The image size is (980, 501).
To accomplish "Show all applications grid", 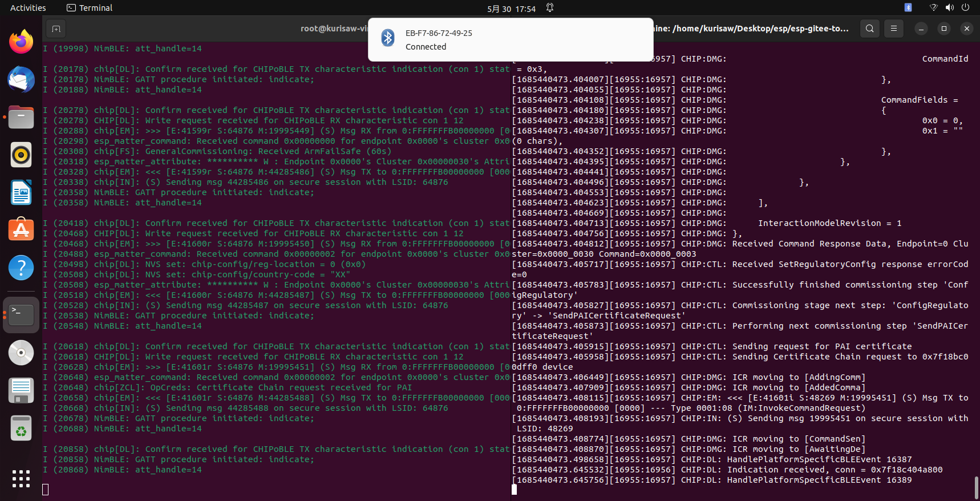I will (x=21, y=479).
